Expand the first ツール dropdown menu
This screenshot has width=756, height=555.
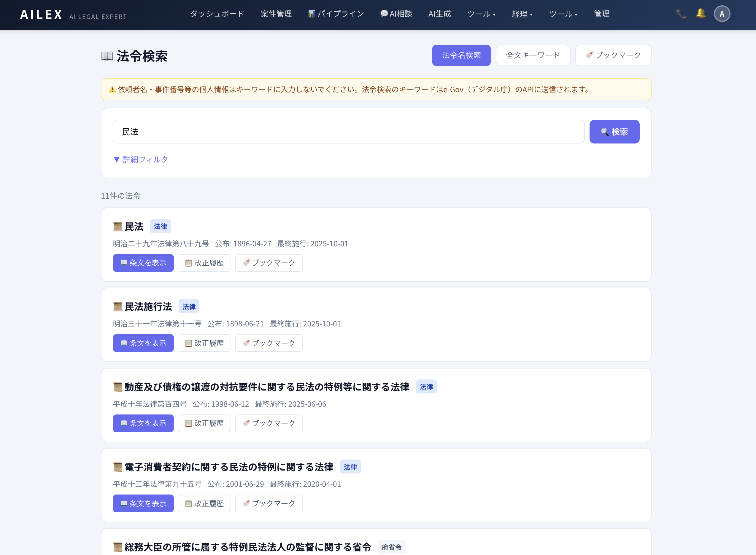481,14
